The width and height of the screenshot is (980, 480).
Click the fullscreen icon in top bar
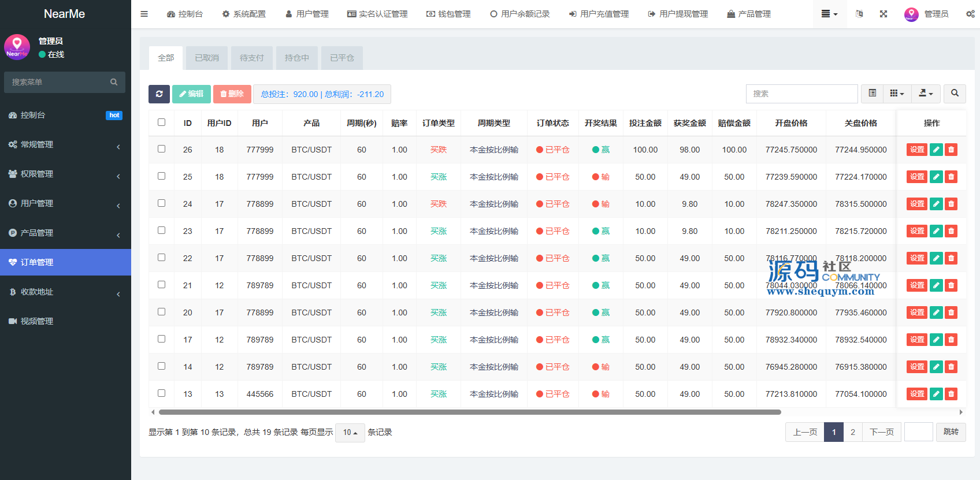884,14
